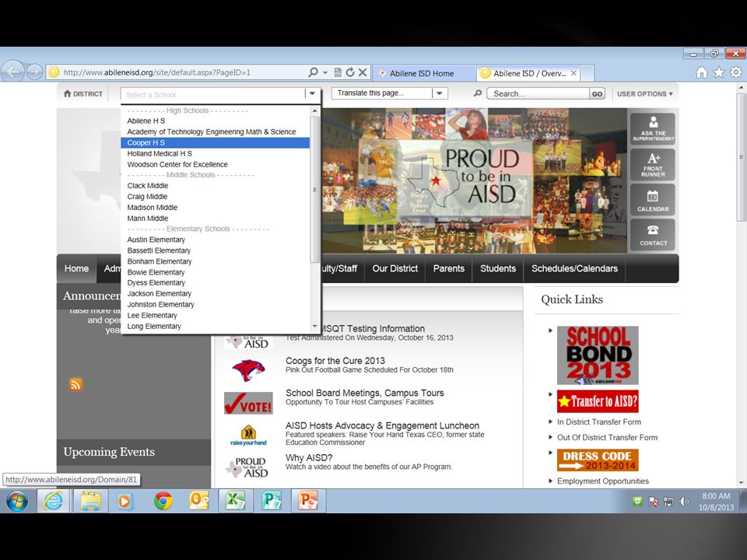Viewport: 747px width, 560px height.
Task: Open File Explorer folder from the taskbar
Action: [x=90, y=501]
